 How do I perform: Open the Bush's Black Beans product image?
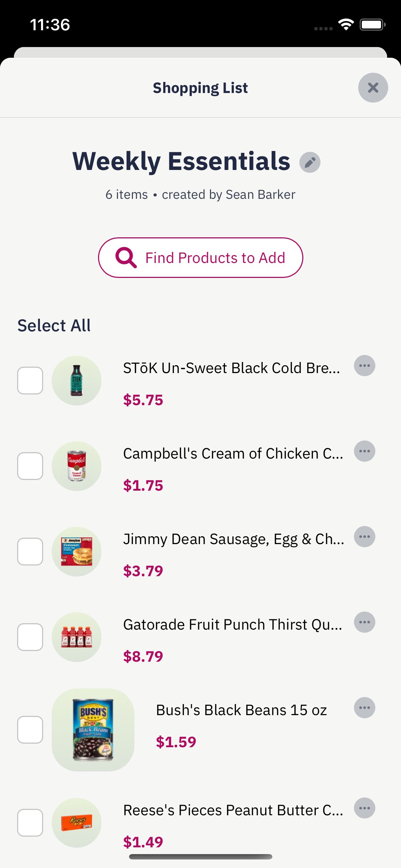tap(93, 730)
